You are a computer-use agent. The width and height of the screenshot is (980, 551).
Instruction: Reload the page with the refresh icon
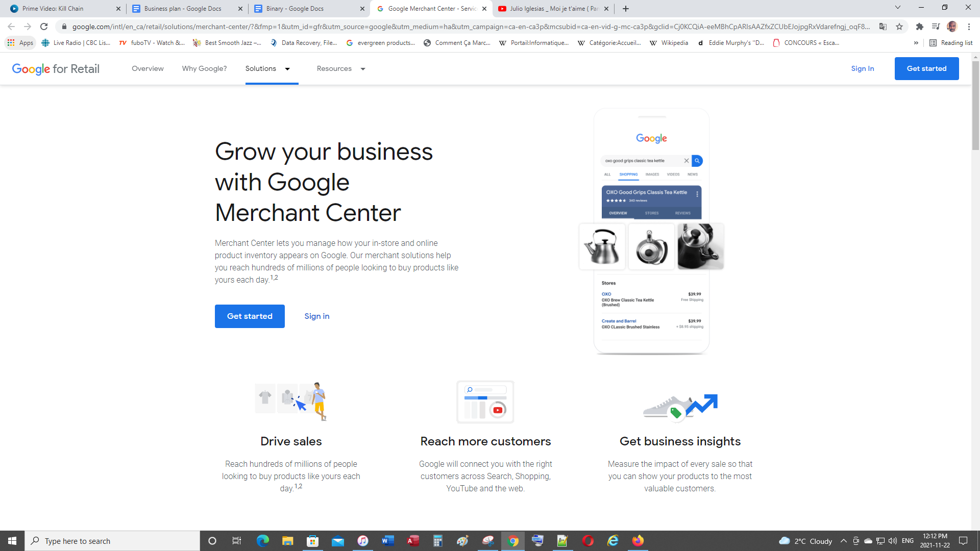click(44, 27)
